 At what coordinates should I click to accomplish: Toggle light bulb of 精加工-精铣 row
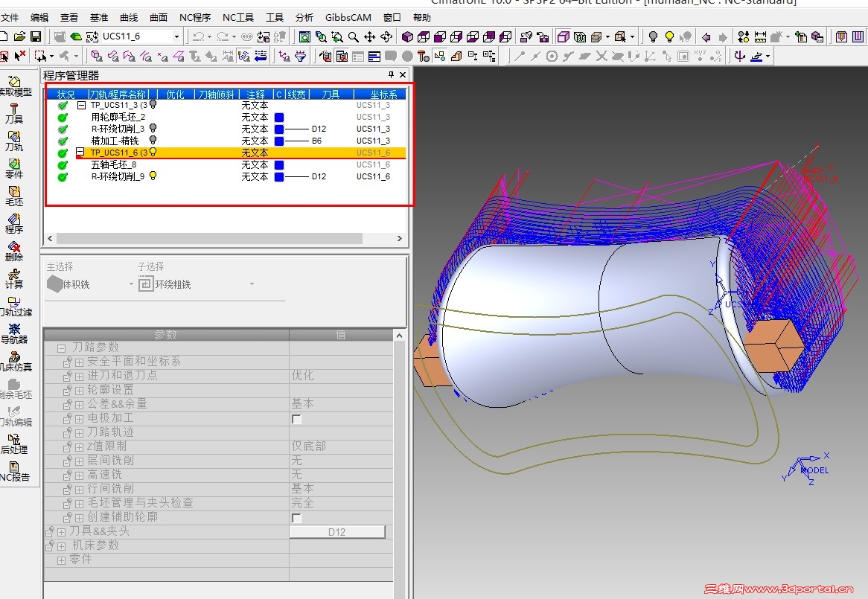[x=153, y=141]
